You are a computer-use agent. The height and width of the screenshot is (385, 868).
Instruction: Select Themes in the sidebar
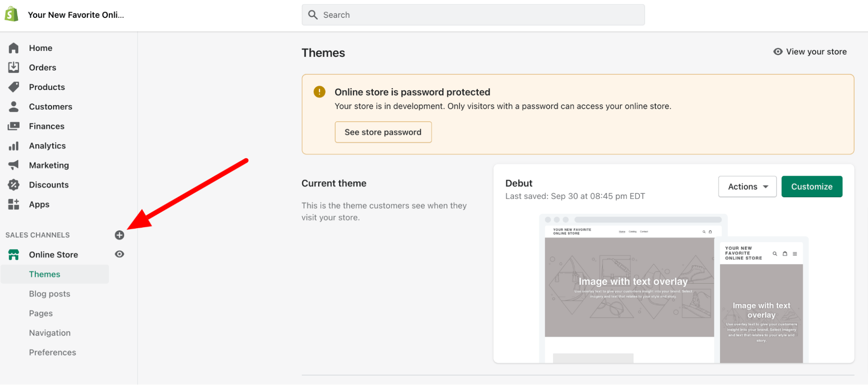click(45, 274)
